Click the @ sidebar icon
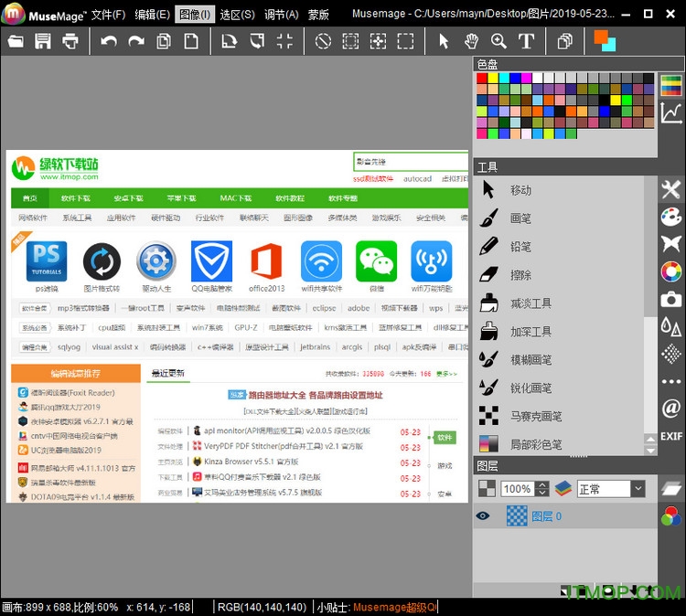This screenshot has height=616, width=686. coord(671,409)
